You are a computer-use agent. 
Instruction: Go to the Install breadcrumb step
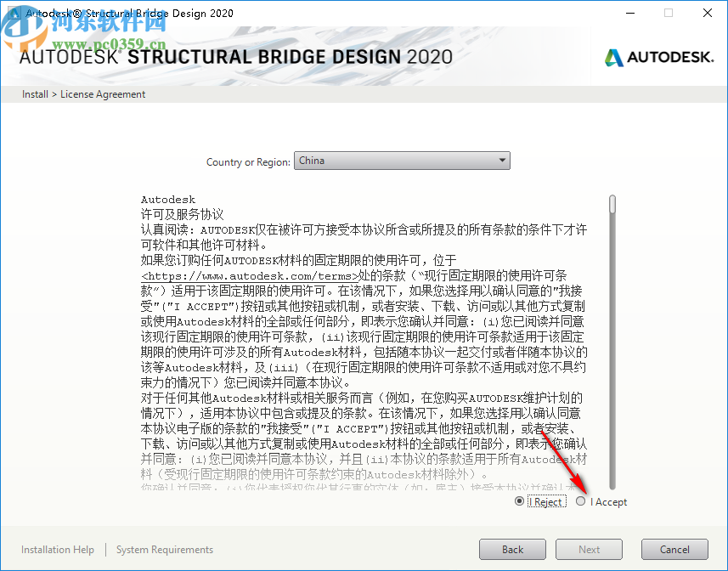pos(35,93)
